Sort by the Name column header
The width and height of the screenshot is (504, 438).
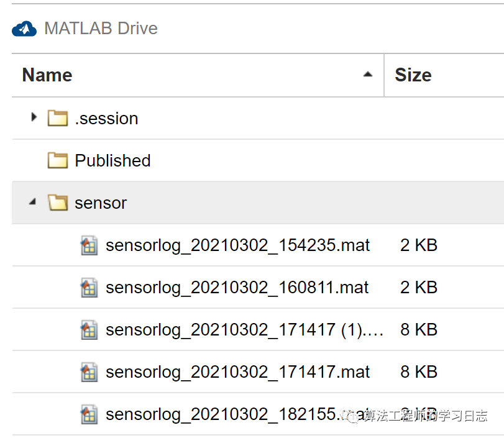click(47, 75)
